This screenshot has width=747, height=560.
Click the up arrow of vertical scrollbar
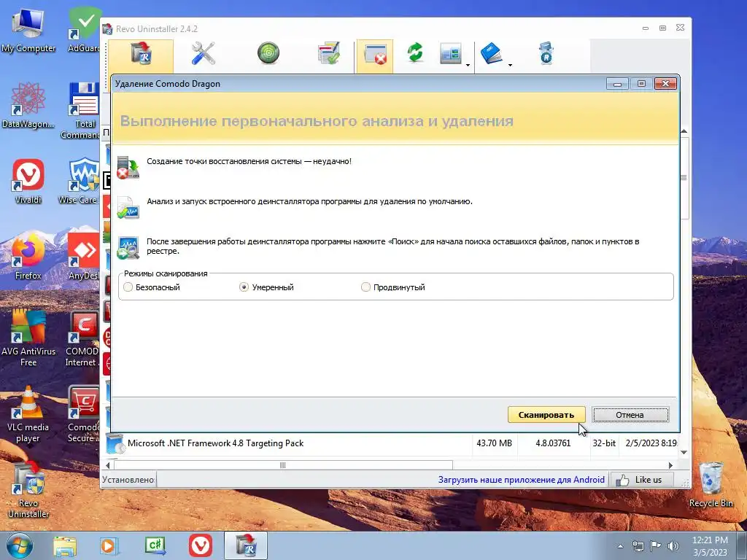(684, 131)
